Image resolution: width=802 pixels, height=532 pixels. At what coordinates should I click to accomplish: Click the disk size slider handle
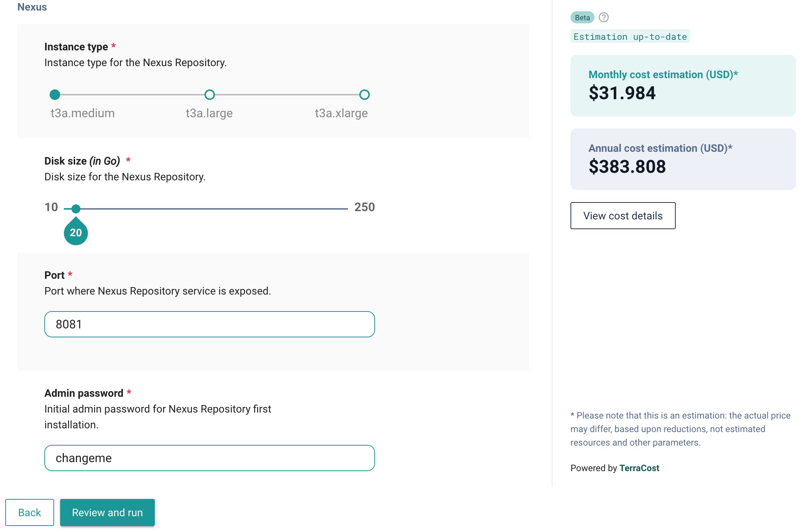[x=76, y=209]
